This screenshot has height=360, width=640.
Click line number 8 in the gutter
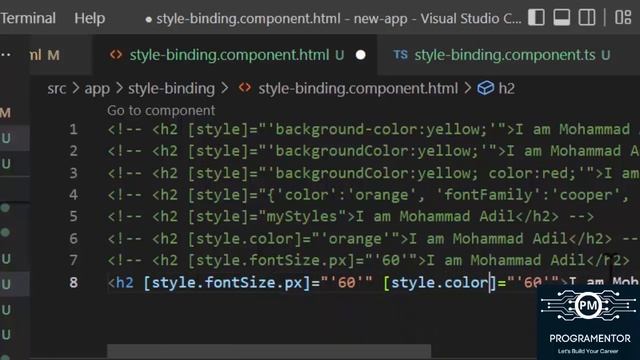[x=73, y=282]
